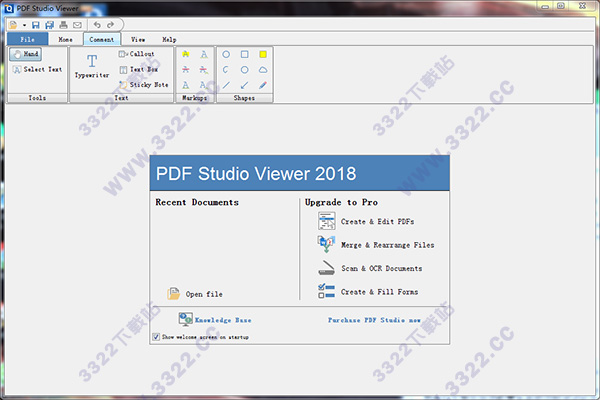Click the Redo arrow icon
This screenshot has height=400, width=600.
(111, 25)
